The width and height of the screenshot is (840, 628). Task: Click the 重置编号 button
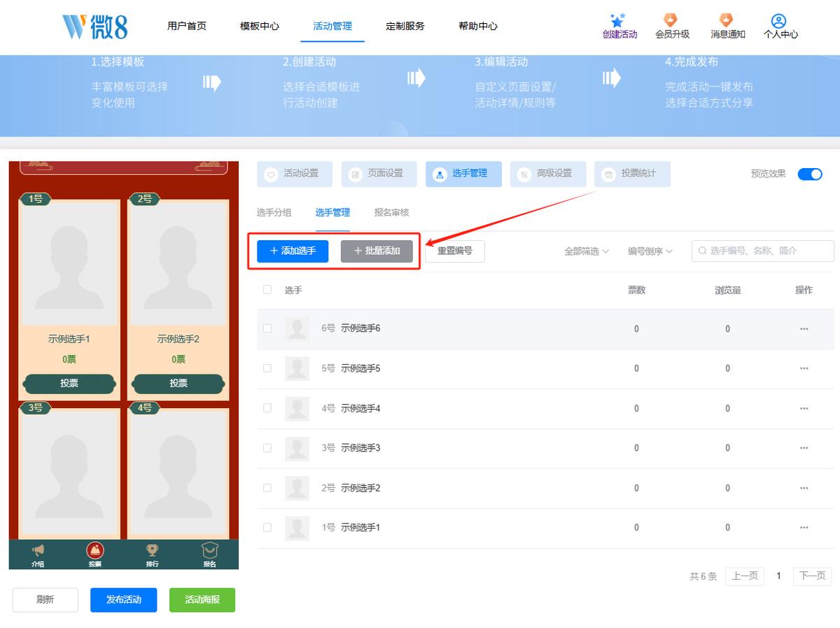pos(455,251)
